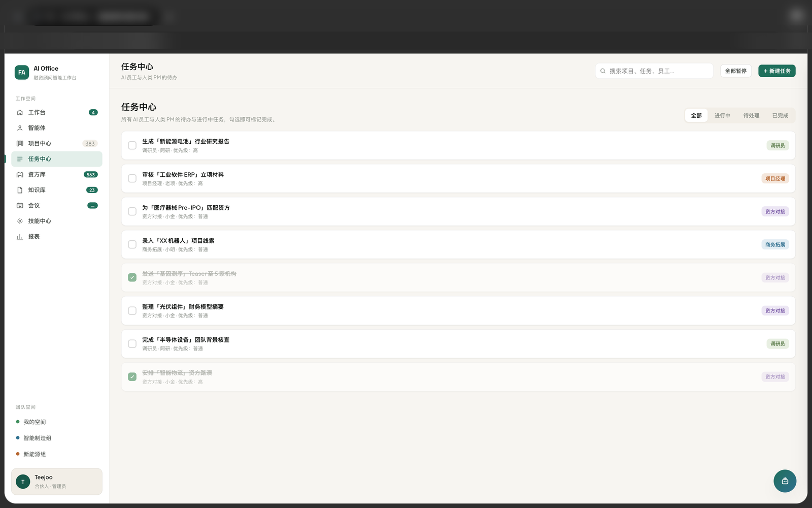Viewport: 812px width, 508px height.
Task: Click the 智能体 person icon
Action: click(20, 128)
